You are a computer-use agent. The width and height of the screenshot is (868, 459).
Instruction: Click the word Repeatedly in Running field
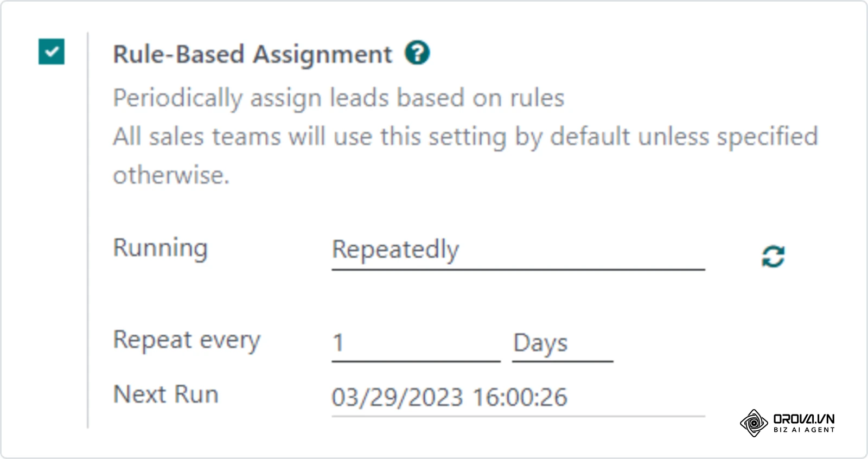(x=395, y=250)
